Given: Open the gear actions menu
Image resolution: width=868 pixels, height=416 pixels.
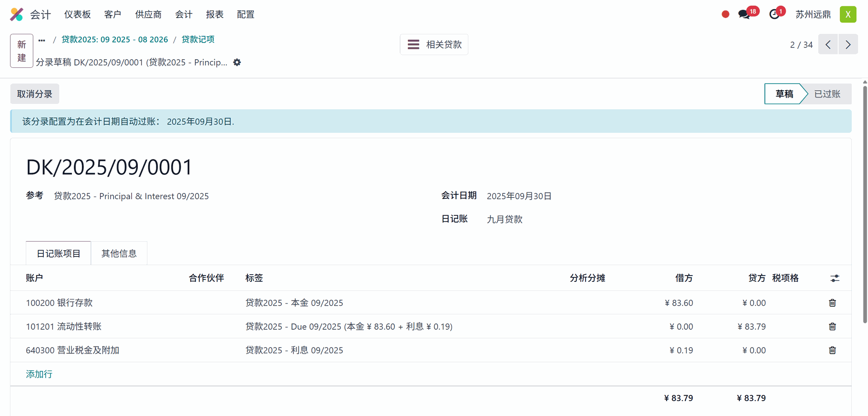Looking at the screenshot, I should pos(237,62).
